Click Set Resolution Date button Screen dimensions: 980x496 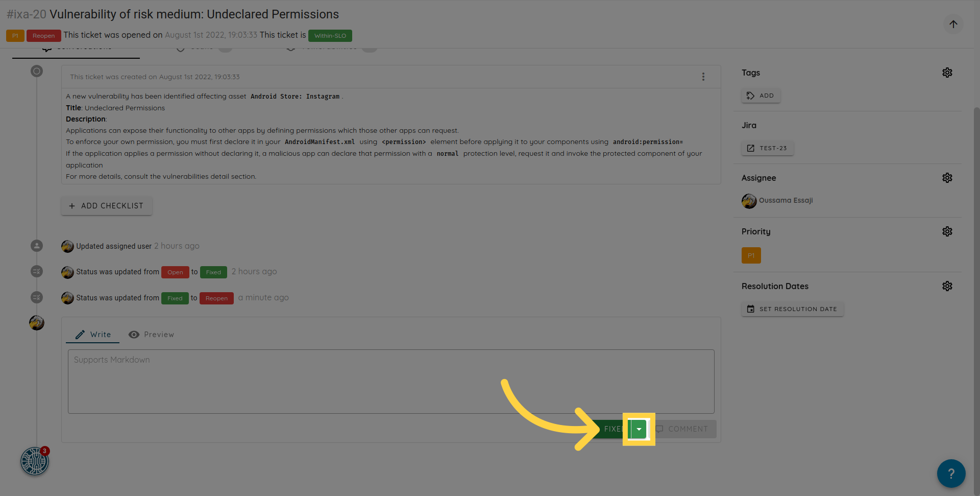click(x=792, y=309)
